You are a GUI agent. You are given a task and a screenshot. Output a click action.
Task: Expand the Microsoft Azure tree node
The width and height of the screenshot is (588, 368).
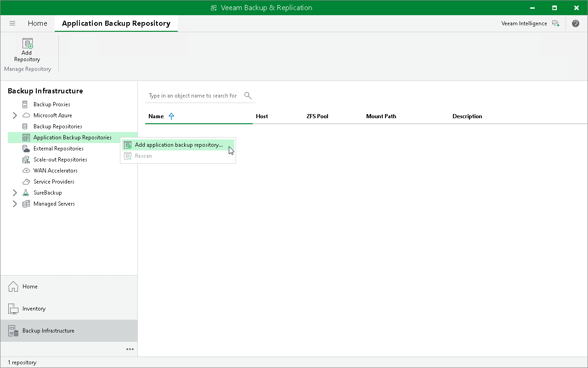pyautogui.click(x=15, y=115)
